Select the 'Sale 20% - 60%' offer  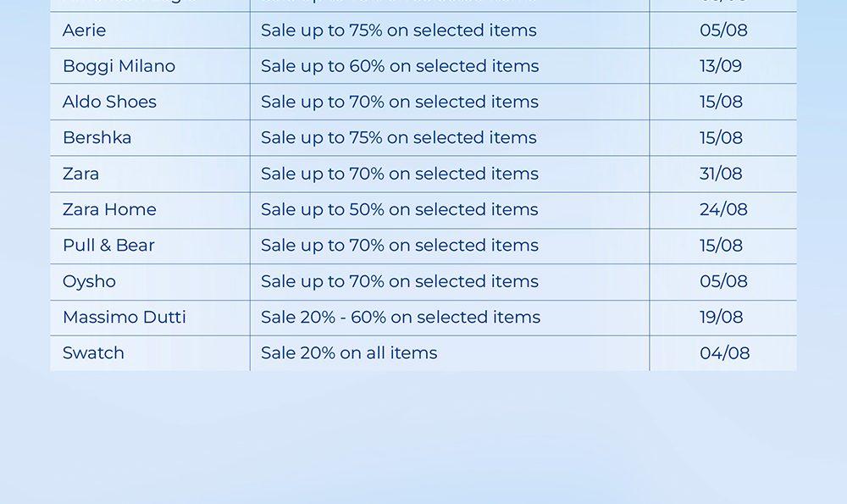401,318
